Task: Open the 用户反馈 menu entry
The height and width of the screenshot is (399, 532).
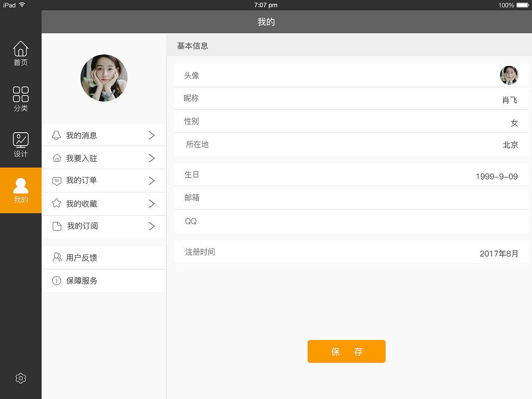Action: click(x=104, y=258)
